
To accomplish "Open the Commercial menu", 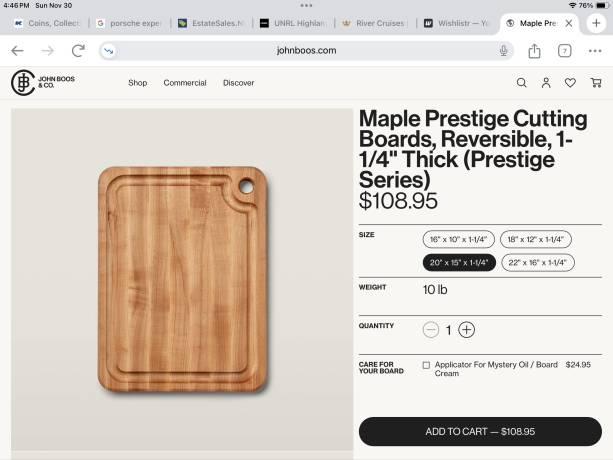I will point(185,83).
